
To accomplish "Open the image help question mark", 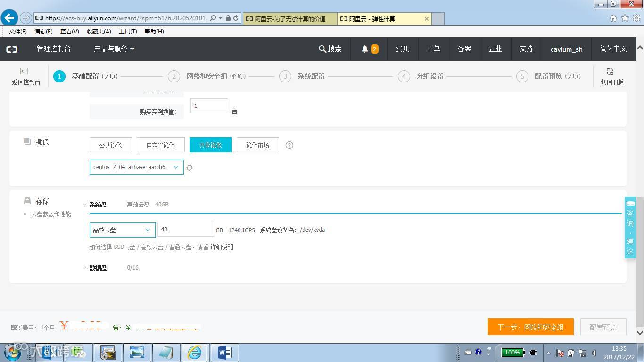I will pyautogui.click(x=289, y=145).
